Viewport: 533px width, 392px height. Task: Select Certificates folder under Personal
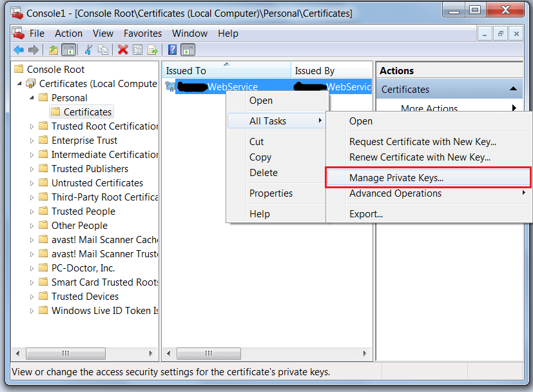pyautogui.click(x=82, y=112)
